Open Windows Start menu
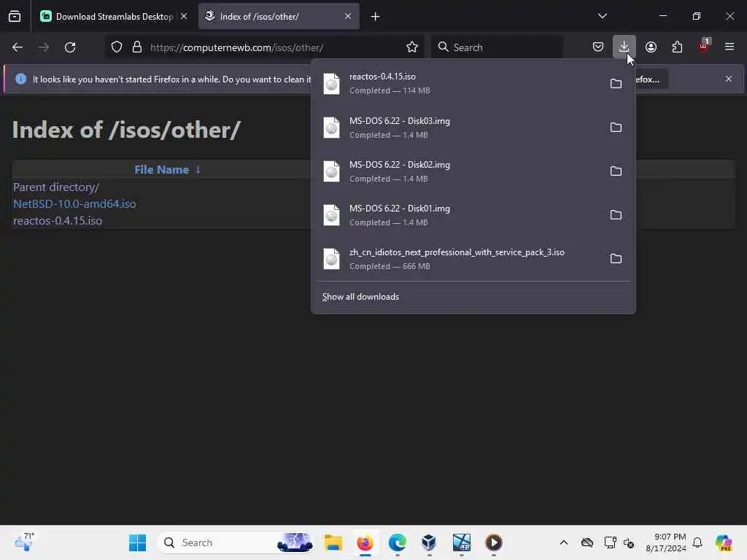Screen dimensions: 747x560 pos(137,542)
